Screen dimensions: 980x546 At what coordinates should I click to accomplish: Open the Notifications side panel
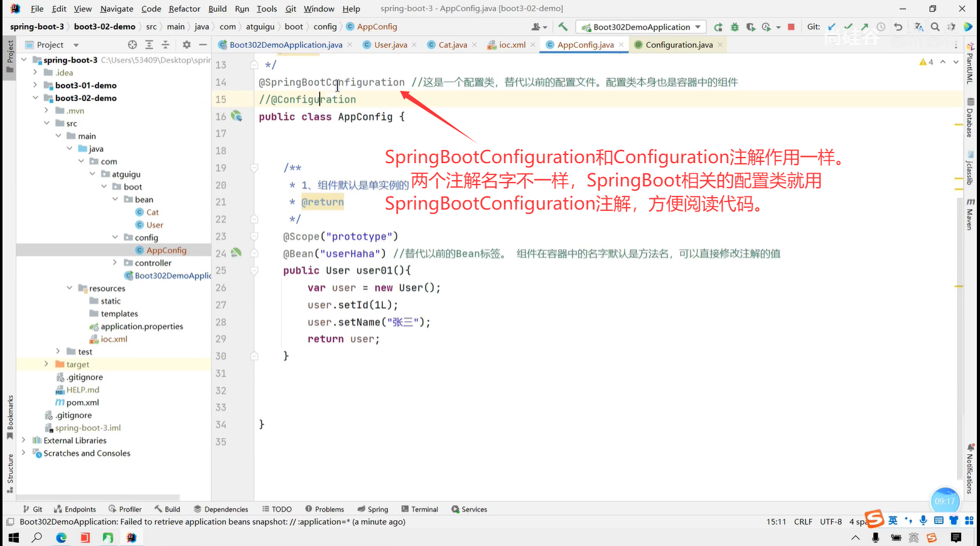pyautogui.click(x=971, y=468)
